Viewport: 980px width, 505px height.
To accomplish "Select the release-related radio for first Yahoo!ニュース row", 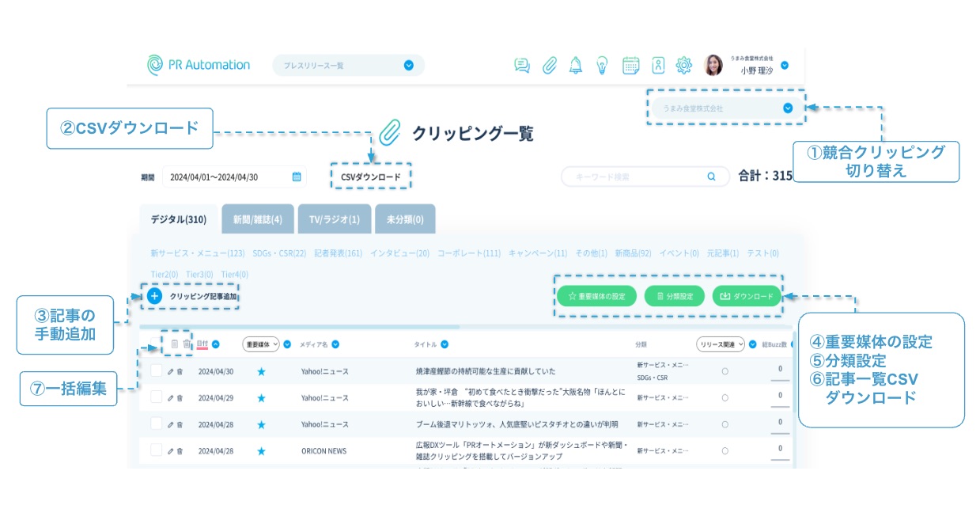I will pos(725,371).
